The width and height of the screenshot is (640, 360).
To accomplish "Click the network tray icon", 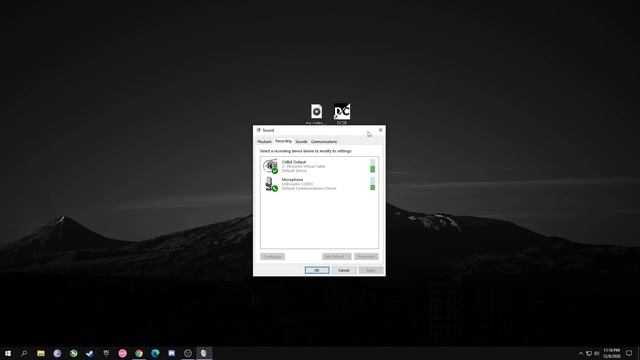I will pos(589,353).
